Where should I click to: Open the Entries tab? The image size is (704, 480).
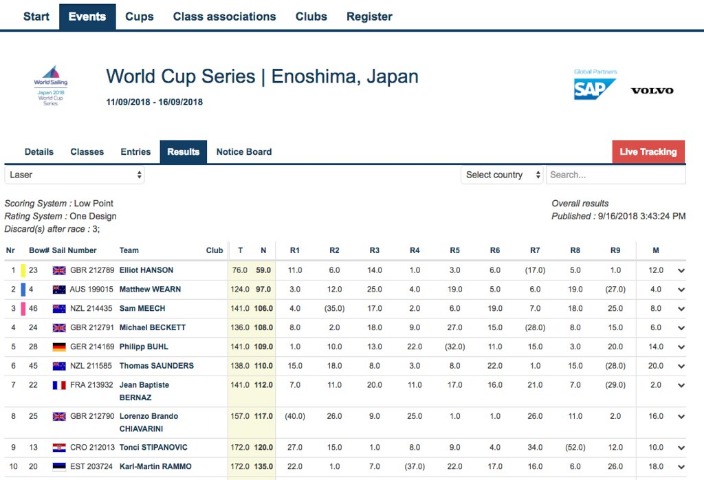pyautogui.click(x=135, y=152)
